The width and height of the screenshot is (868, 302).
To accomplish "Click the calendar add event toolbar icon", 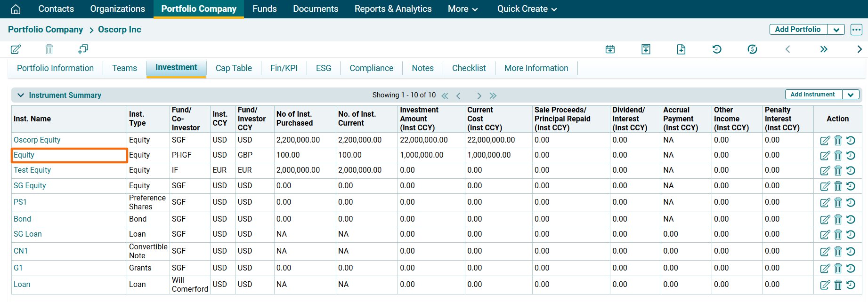I will [610, 49].
